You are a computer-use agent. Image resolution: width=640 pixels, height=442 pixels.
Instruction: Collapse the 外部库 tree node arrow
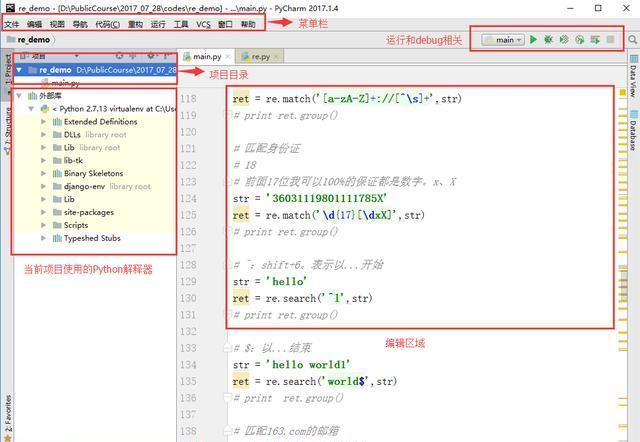point(19,96)
